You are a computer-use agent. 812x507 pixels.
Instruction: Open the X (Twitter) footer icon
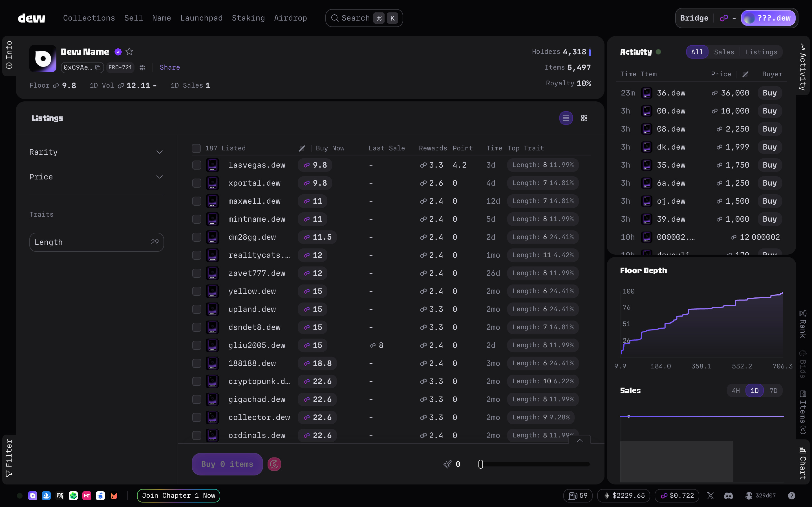(x=710, y=495)
